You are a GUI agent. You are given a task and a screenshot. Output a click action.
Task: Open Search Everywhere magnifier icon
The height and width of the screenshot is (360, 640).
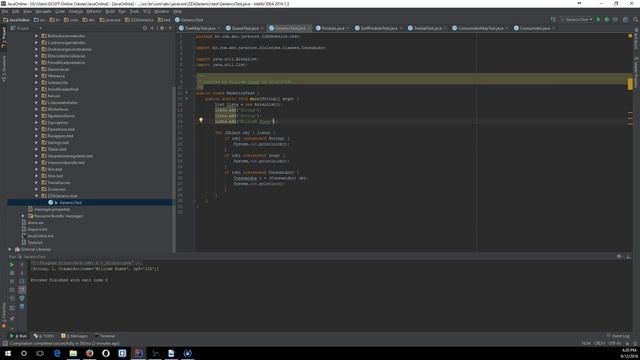(x=635, y=19)
